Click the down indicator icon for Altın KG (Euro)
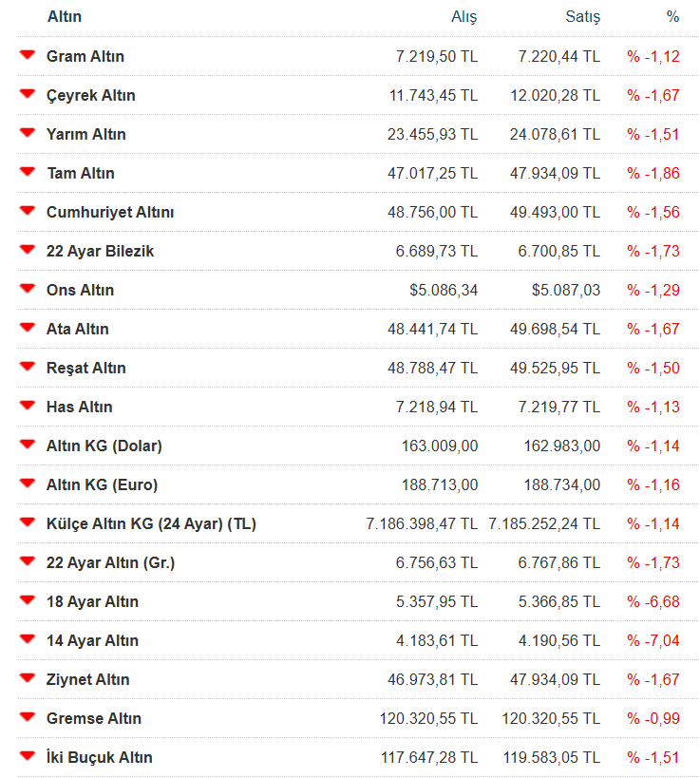This screenshot has height=778, width=700. 27,484
